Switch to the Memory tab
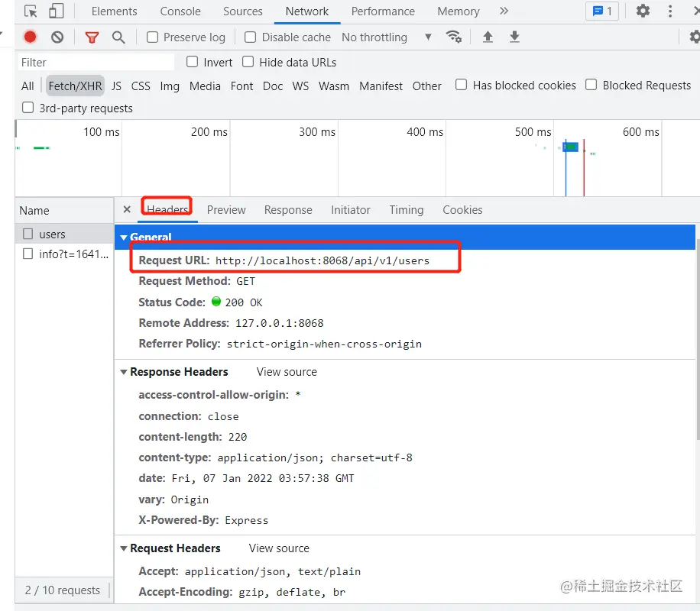 pos(459,11)
